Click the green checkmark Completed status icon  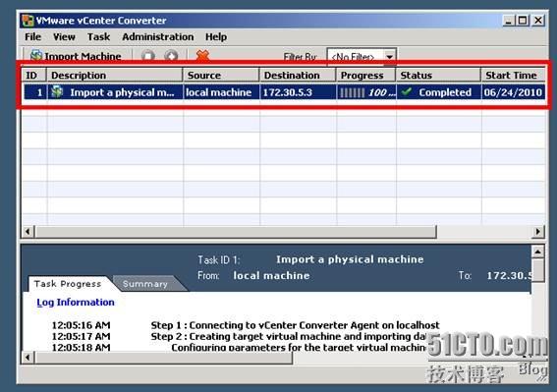click(406, 91)
